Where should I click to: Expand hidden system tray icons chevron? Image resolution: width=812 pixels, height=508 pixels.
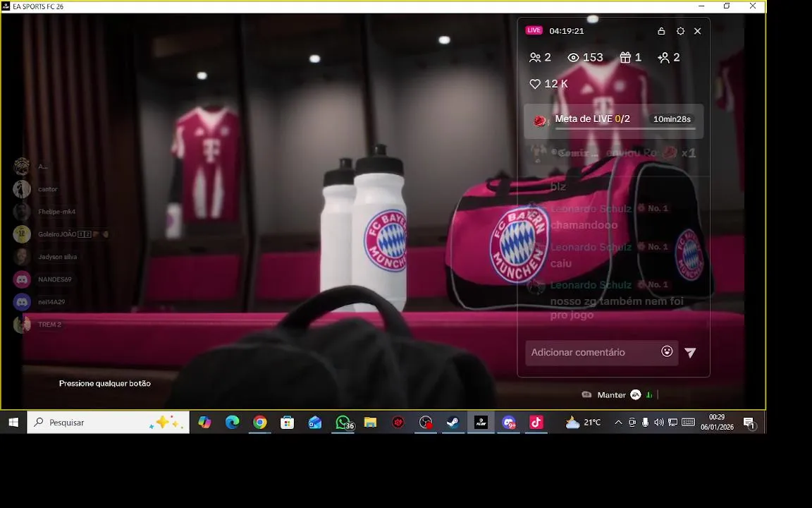pos(618,423)
